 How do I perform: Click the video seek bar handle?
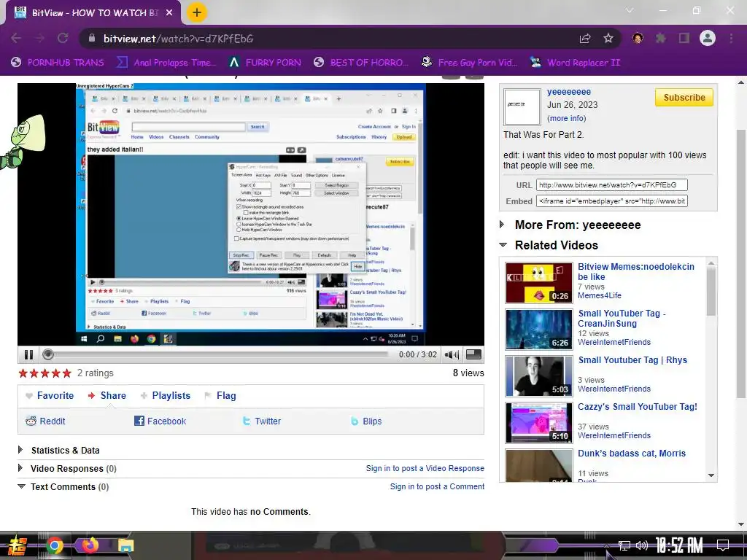[47, 354]
